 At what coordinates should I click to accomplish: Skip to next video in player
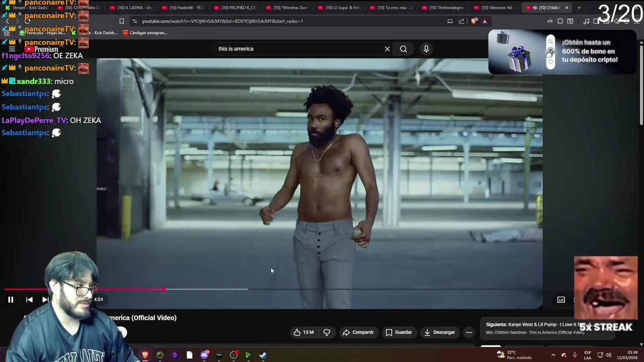pos(45,300)
